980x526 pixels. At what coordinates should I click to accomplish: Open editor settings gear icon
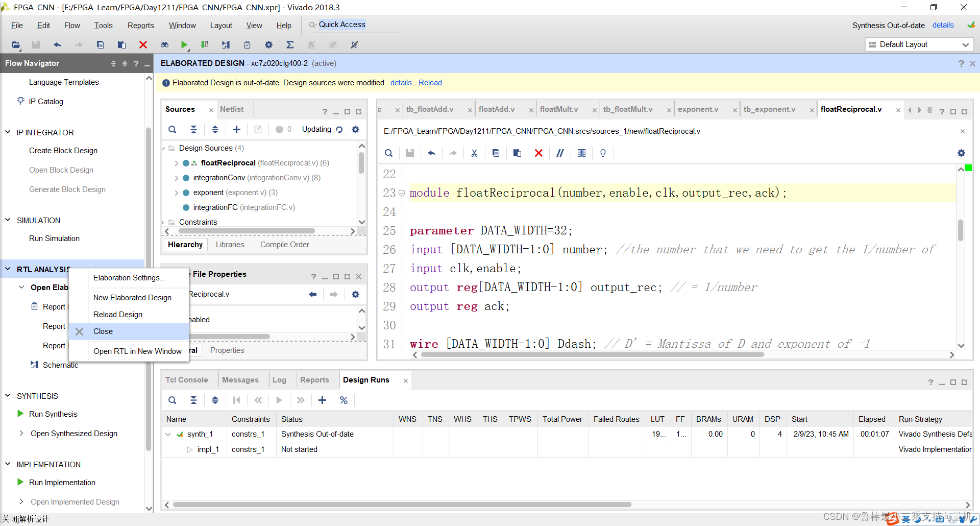(961, 153)
